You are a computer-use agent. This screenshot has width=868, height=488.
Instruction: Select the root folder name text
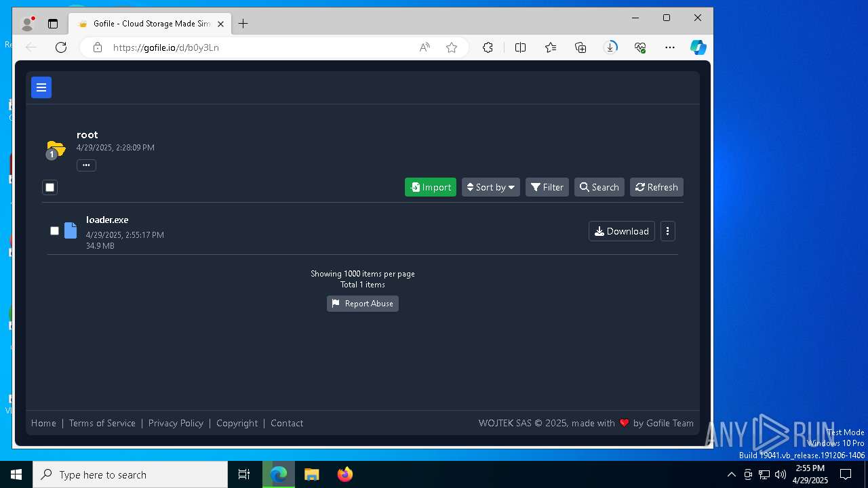[x=87, y=135]
